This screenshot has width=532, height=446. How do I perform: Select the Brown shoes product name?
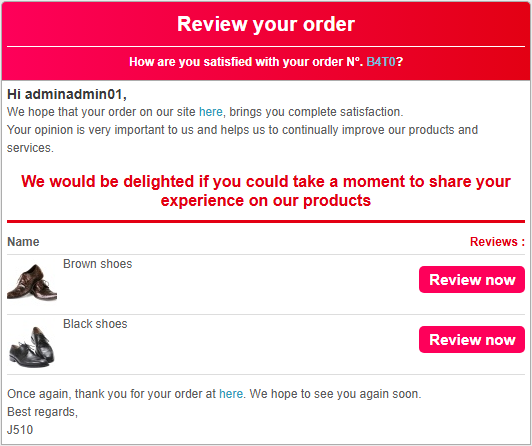[x=97, y=264]
